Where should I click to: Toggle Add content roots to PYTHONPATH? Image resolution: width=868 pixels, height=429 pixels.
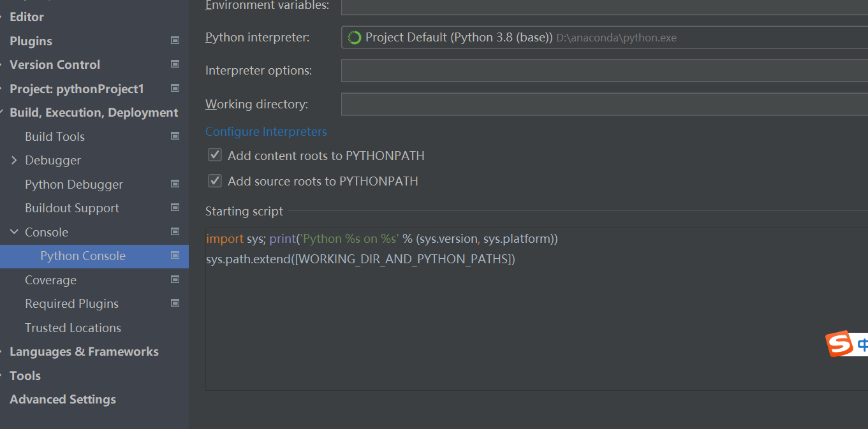(x=215, y=155)
